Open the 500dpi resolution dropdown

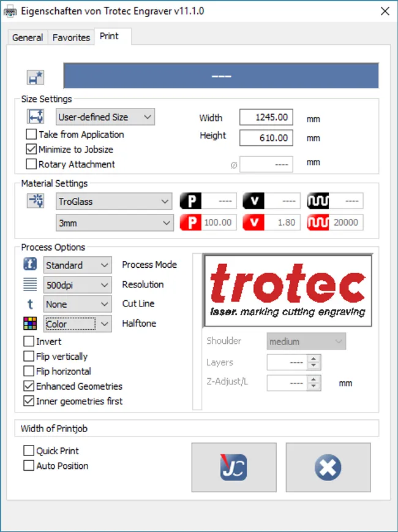coord(77,285)
